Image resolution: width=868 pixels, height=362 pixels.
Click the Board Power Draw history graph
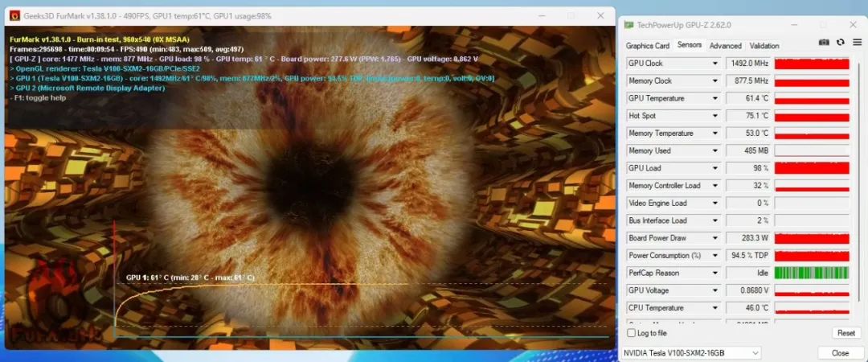pos(812,238)
